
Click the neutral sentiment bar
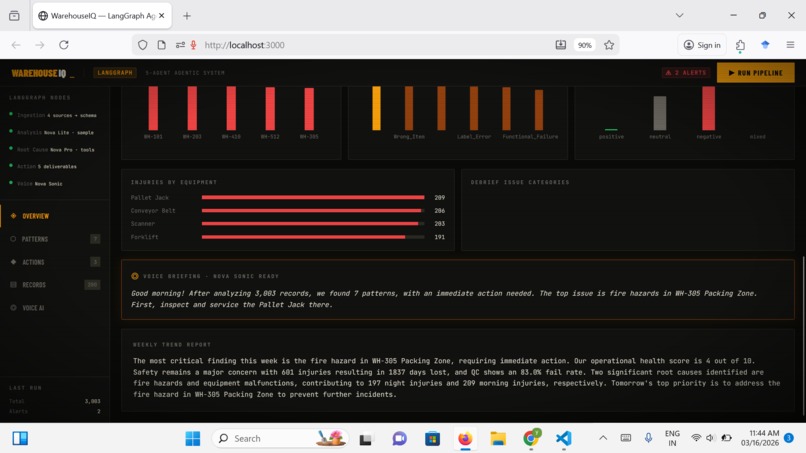click(660, 113)
